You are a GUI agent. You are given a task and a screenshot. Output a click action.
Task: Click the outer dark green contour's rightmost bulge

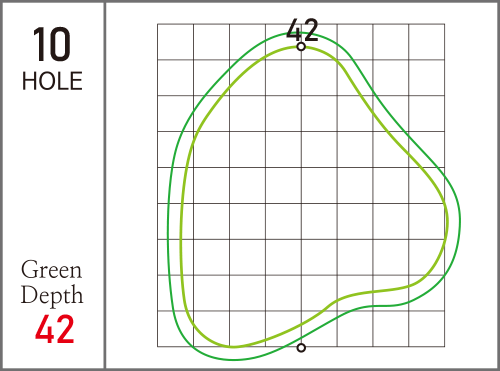point(460,220)
